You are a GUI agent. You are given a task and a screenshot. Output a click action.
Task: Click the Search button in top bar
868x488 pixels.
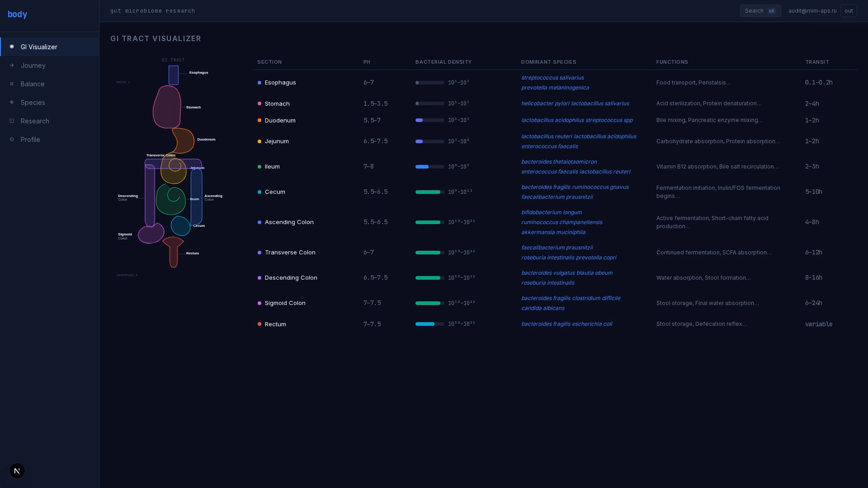coord(760,11)
